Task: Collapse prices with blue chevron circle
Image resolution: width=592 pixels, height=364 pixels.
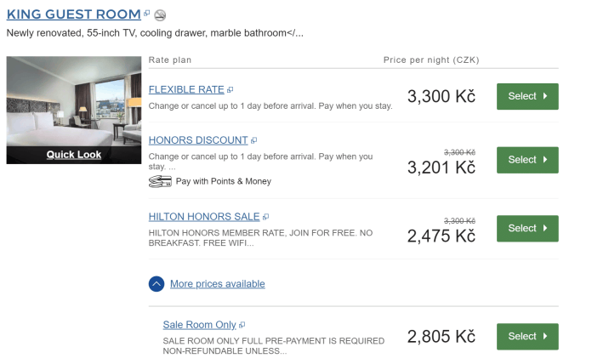Action: 157,284
